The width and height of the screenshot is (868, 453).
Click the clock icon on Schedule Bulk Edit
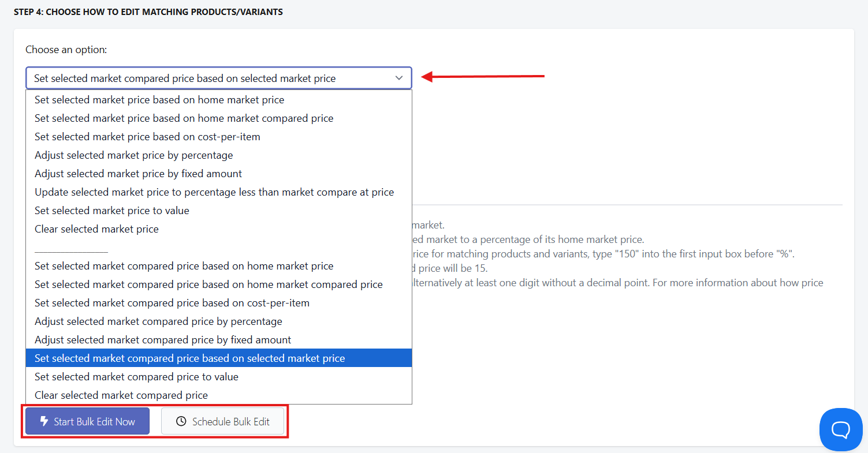click(x=181, y=421)
